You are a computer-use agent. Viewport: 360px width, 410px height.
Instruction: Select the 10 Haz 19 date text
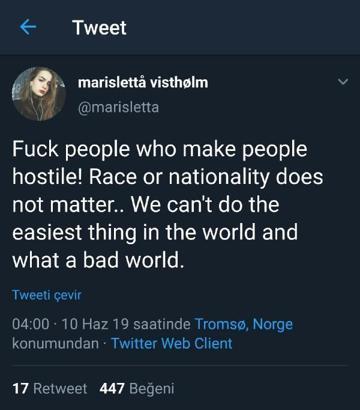coord(95,324)
